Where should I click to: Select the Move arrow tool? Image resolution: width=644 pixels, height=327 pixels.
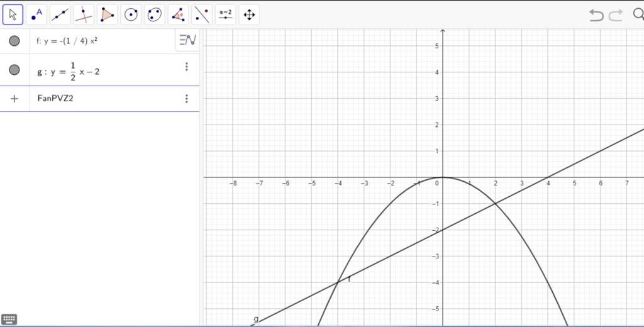(13, 14)
